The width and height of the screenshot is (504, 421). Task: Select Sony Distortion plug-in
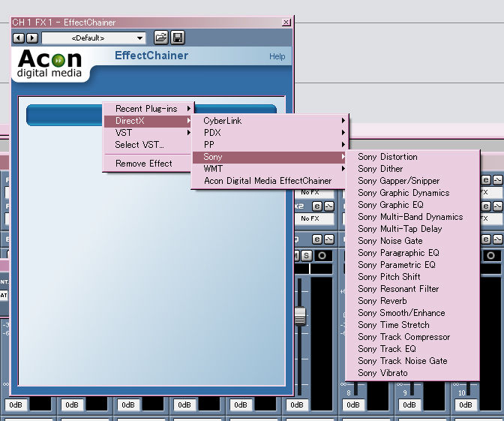pyautogui.click(x=412, y=157)
